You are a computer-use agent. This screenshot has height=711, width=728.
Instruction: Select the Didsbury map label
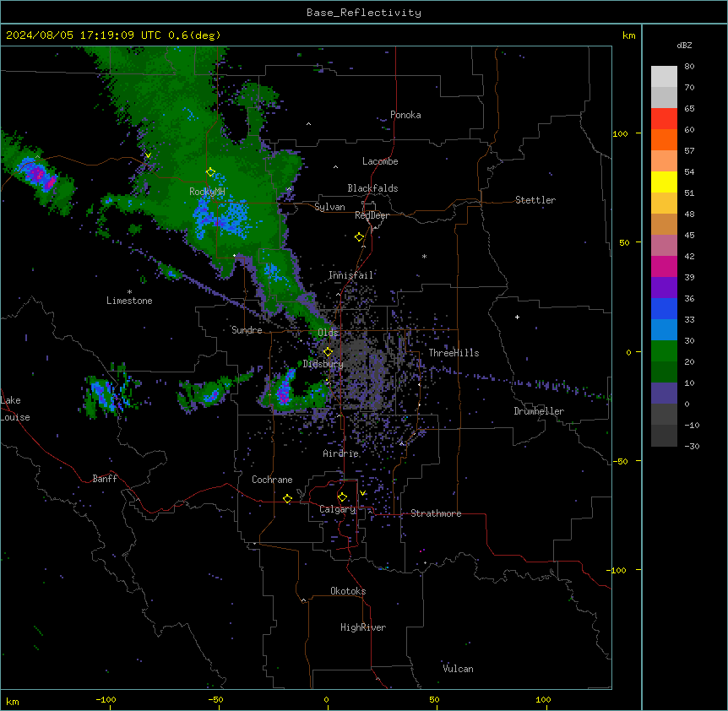[323, 364]
